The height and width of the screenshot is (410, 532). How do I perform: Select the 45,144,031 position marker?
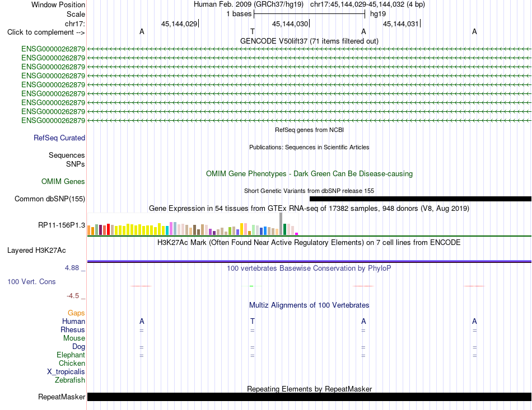(401, 23)
